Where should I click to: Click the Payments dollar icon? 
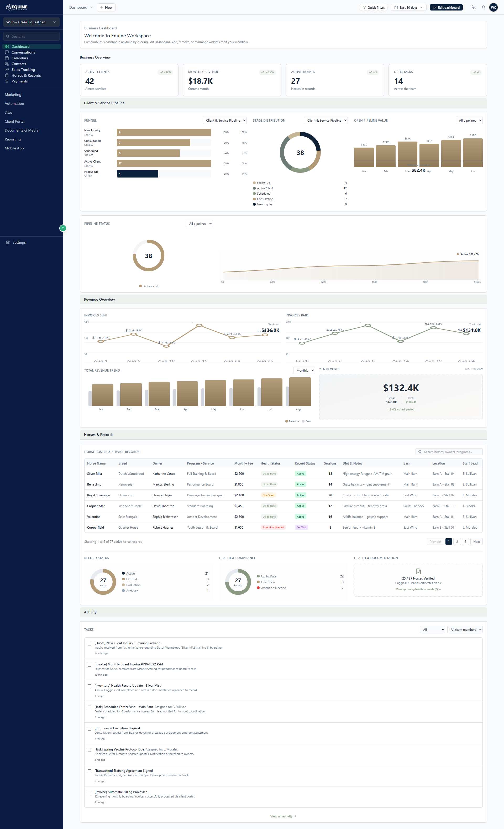(x=7, y=81)
